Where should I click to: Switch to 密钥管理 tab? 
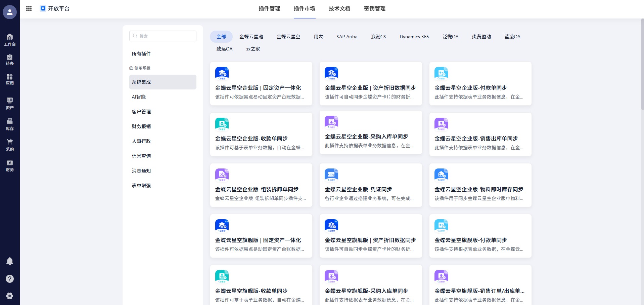click(x=375, y=9)
